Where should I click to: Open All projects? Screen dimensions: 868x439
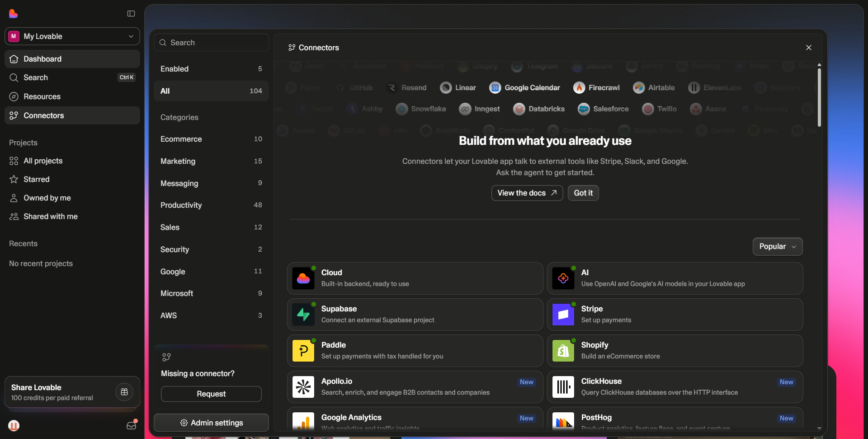[x=72, y=161]
